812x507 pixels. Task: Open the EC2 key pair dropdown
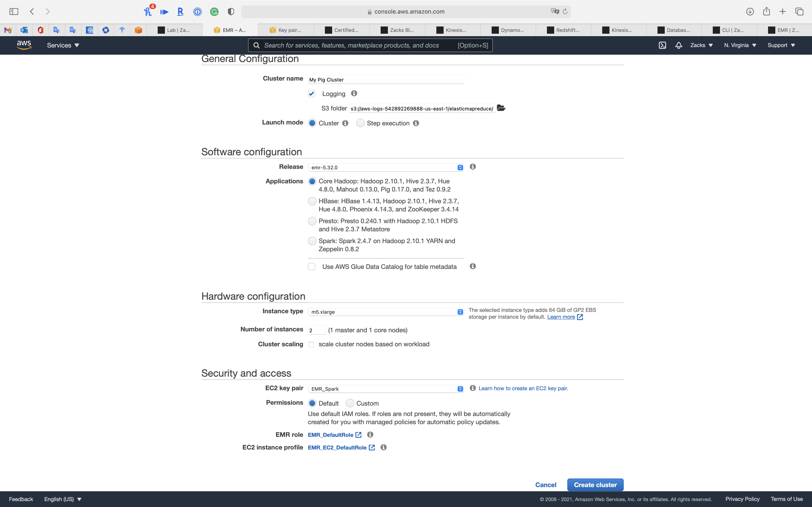386,389
